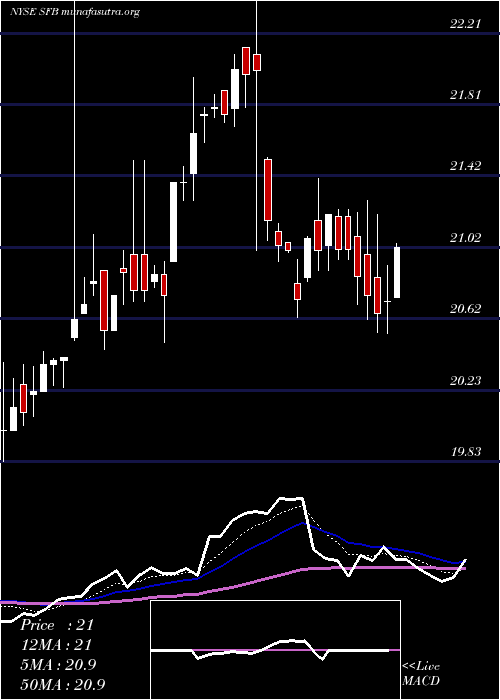500x700 pixels.
Task: Click the <<Live MACD label
Action: (x=421, y=674)
